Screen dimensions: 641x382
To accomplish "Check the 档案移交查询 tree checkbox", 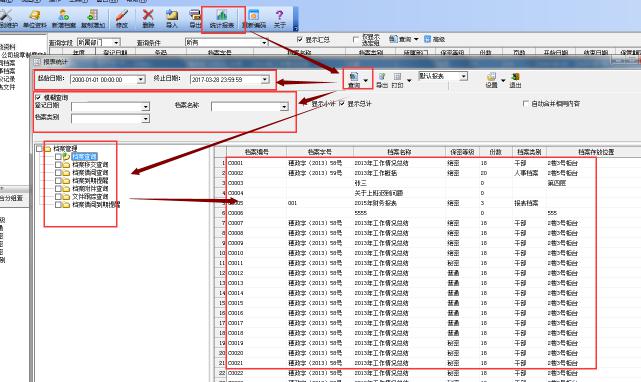I will coord(58,164).
